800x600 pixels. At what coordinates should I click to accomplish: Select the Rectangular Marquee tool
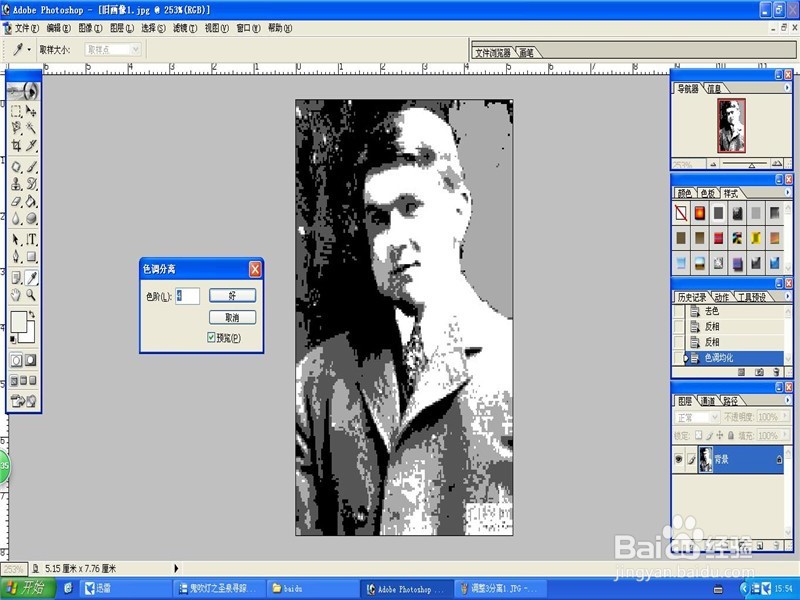tap(16, 111)
